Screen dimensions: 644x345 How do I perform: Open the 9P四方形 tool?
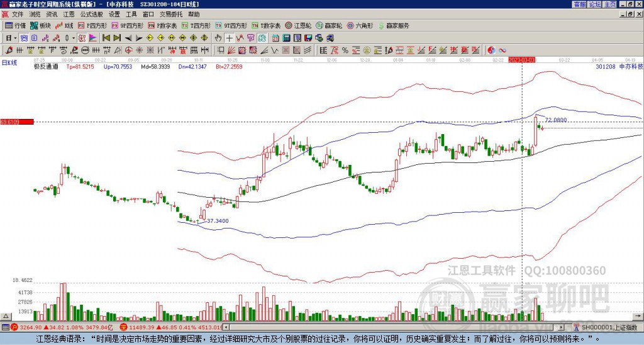[x=127, y=25]
